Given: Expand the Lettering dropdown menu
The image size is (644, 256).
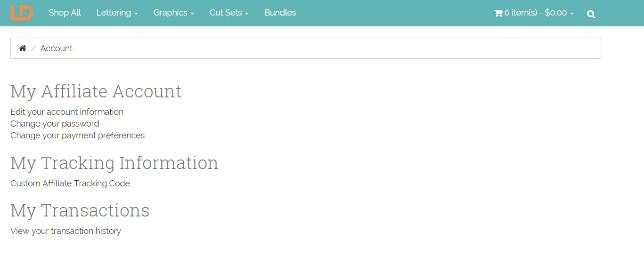Looking at the screenshot, I should click(117, 13).
